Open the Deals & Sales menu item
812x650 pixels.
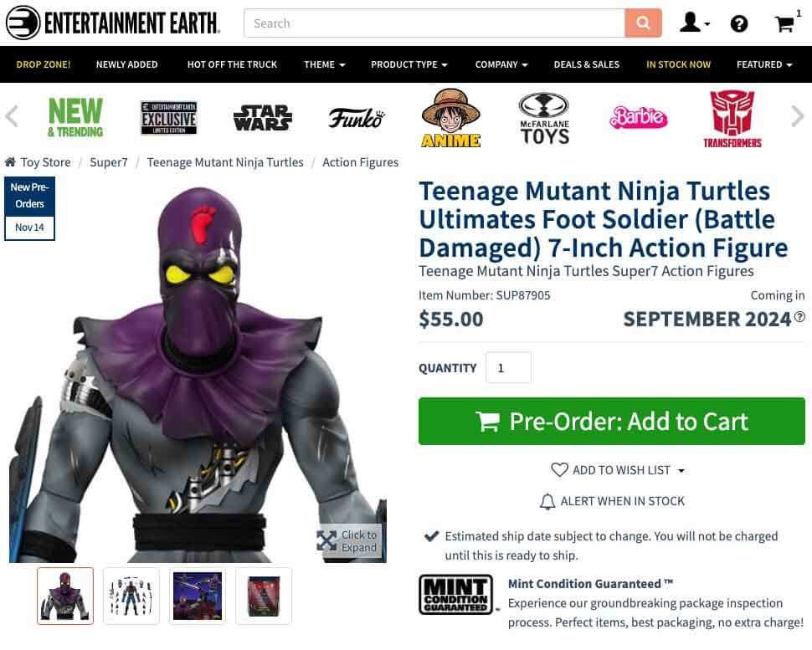point(586,64)
